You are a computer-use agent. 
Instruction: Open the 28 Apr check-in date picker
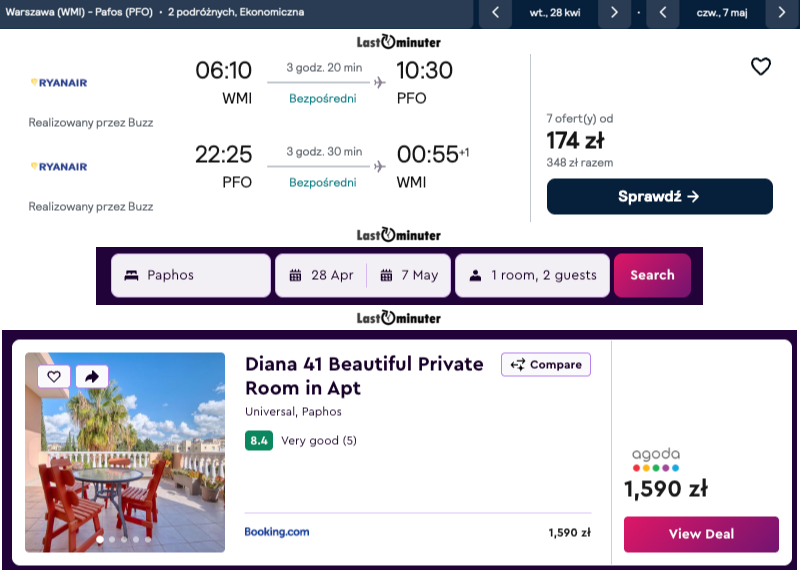(x=321, y=275)
